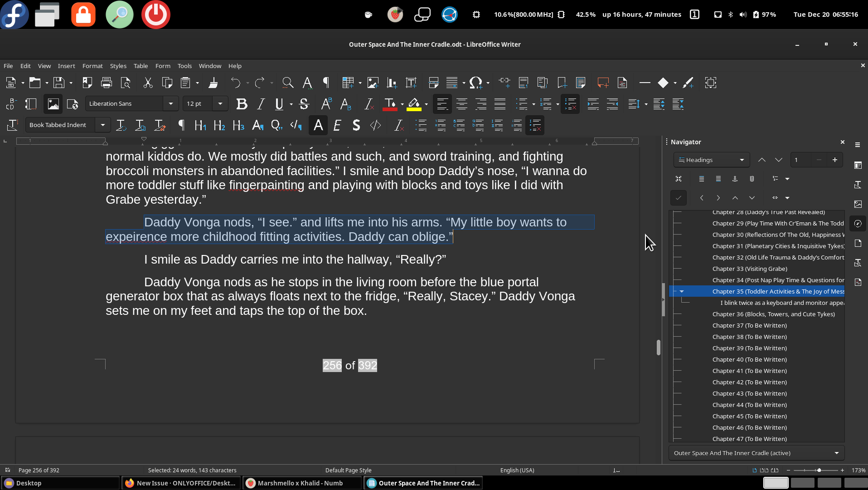Open the Format menu
868x490 pixels.
pyautogui.click(x=92, y=66)
